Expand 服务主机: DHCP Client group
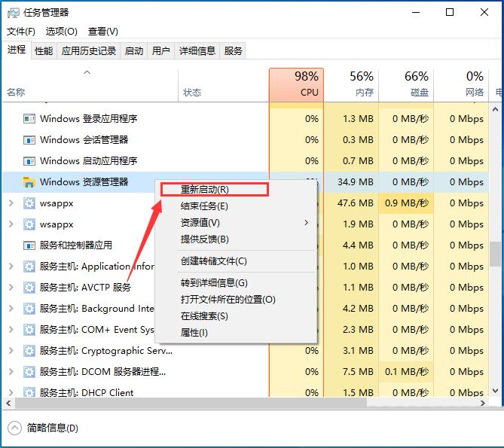 [x=11, y=392]
